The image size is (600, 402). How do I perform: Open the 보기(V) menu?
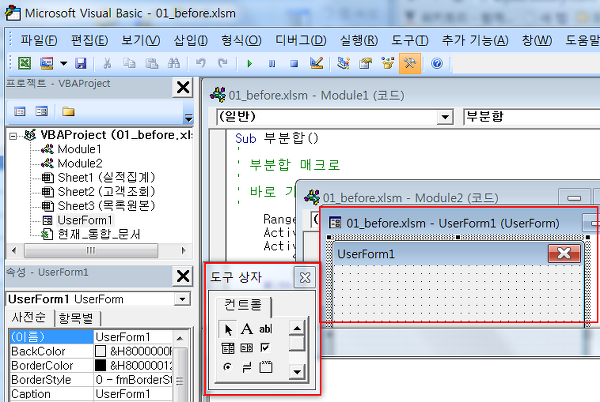click(141, 40)
